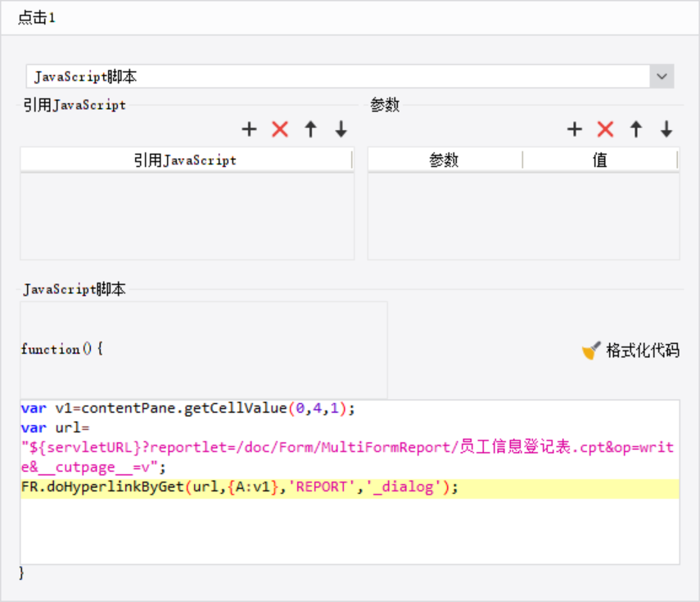Open the JavaScript脚本 type dropdown arrow
The width and height of the screenshot is (700, 602).
click(662, 77)
